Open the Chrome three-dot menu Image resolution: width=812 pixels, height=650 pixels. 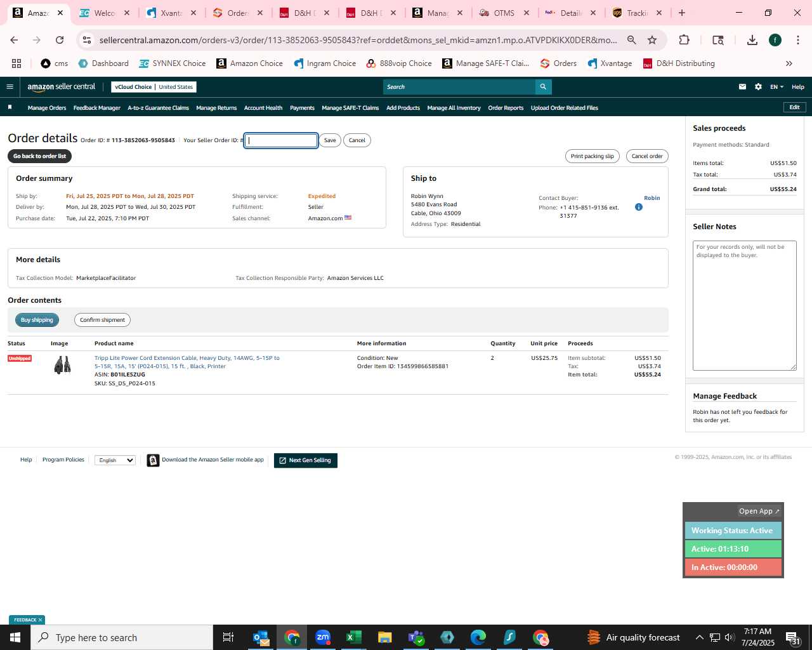tap(797, 40)
